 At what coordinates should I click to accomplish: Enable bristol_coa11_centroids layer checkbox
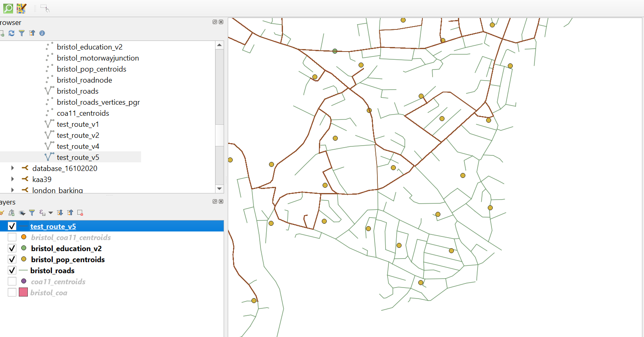point(12,237)
